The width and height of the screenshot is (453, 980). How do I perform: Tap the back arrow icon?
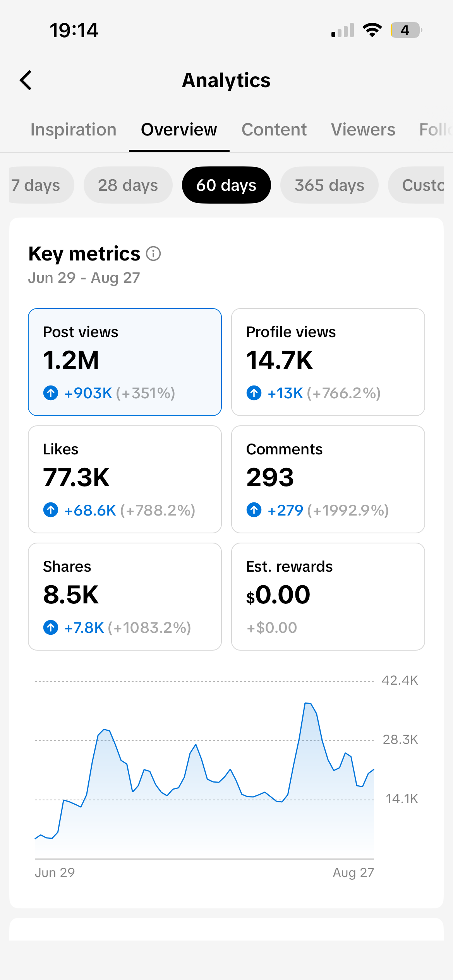(26, 80)
